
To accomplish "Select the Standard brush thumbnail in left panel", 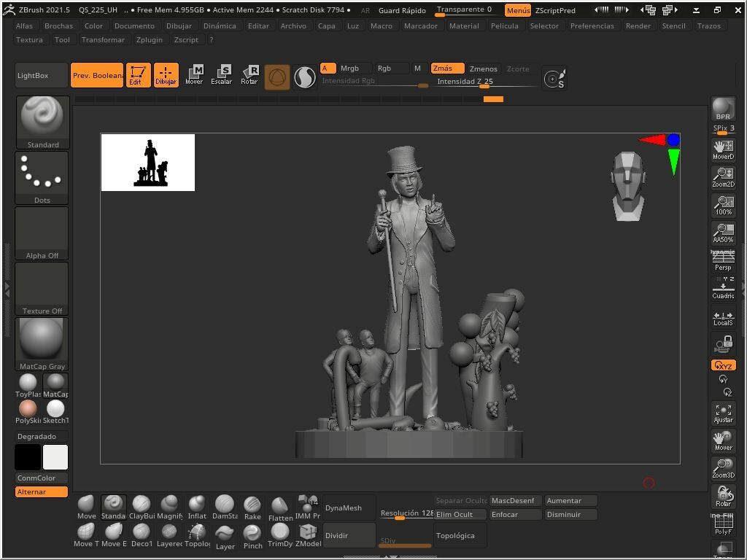I will click(42, 122).
